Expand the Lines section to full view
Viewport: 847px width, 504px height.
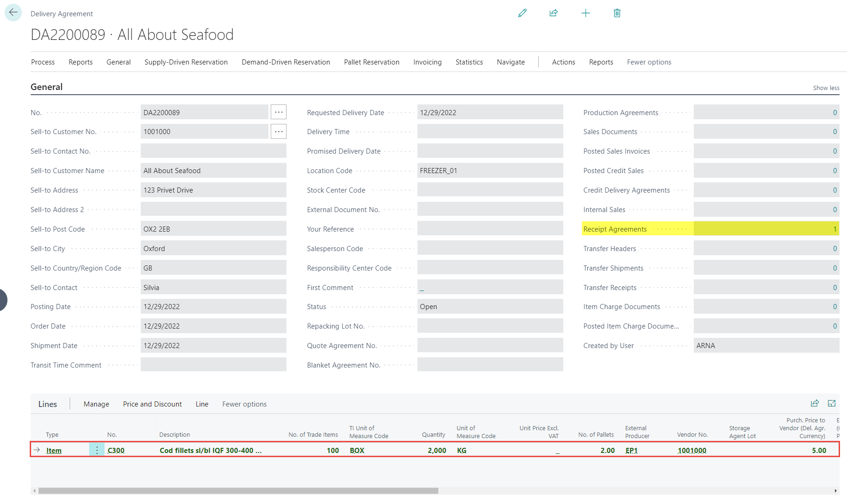[x=832, y=403]
